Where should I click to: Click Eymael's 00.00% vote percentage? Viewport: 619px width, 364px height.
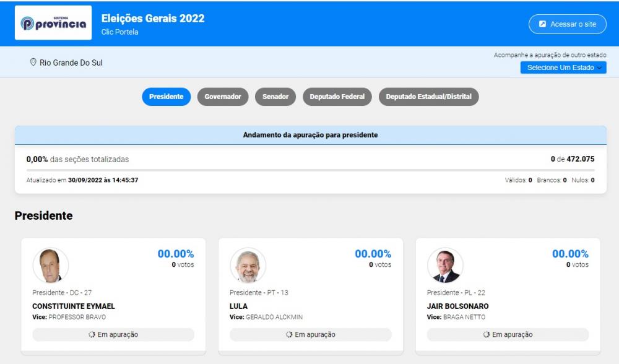pos(176,253)
